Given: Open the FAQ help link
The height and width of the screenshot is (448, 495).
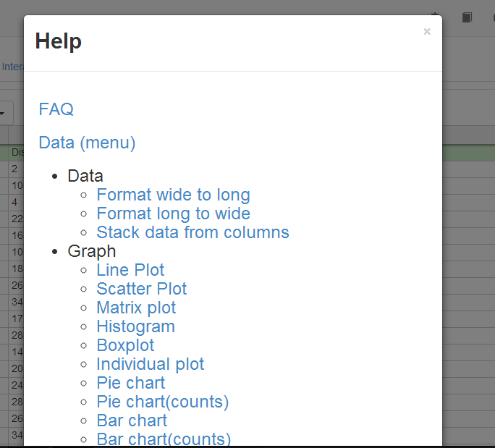Looking at the screenshot, I should pyautogui.click(x=56, y=109).
